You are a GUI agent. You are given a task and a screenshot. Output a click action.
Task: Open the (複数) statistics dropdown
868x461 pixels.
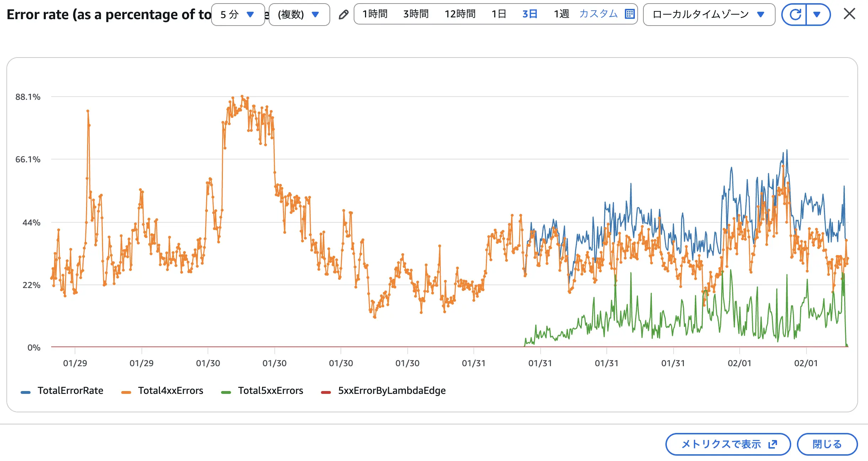tap(299, 15)
